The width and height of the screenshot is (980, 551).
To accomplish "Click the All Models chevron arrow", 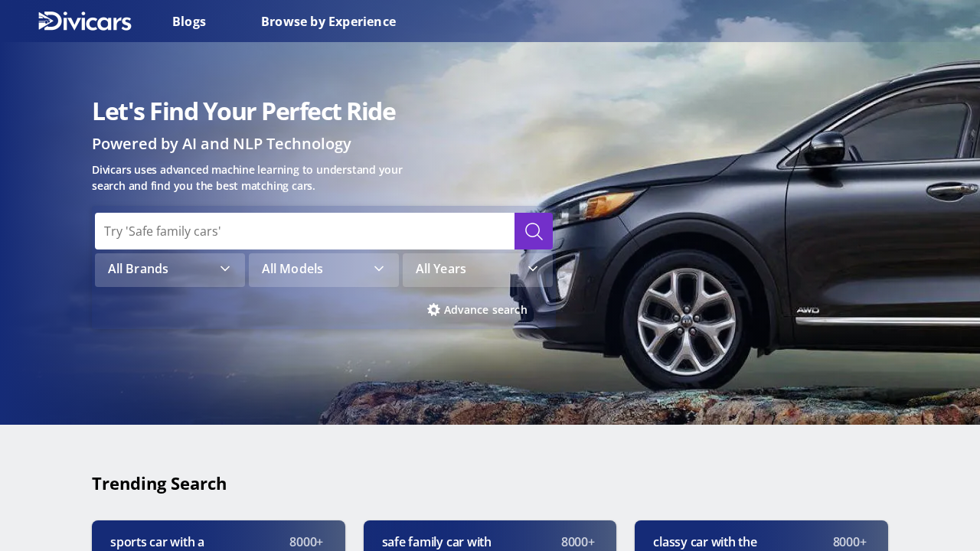I will click(x=379, y=269).
